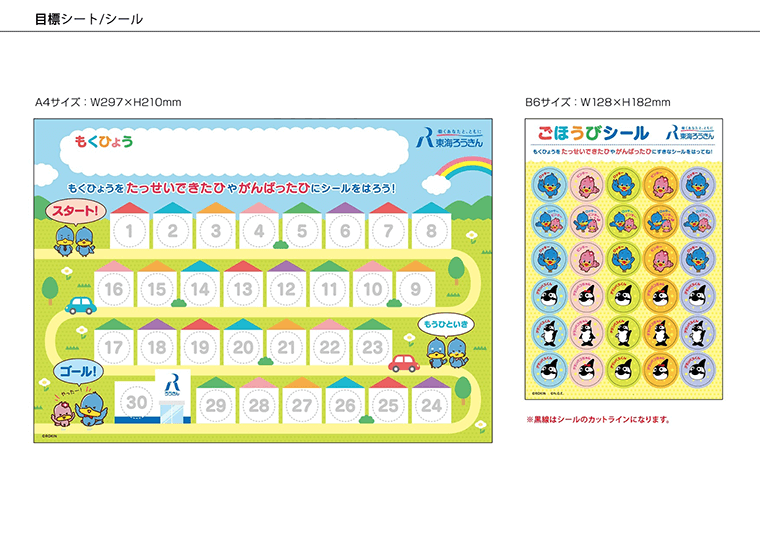760x551 pixels.
Task: Click house number 8
Action: point(431,226)
